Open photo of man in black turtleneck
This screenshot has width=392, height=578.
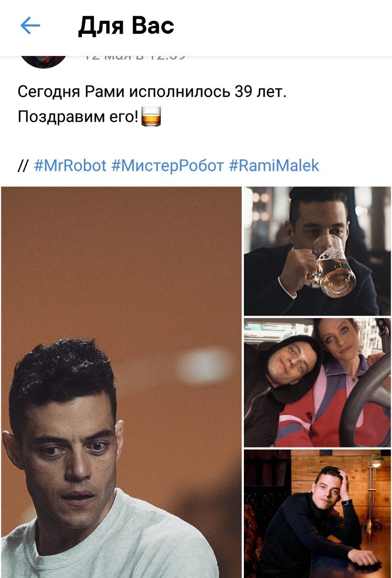(x=317, y=514)
